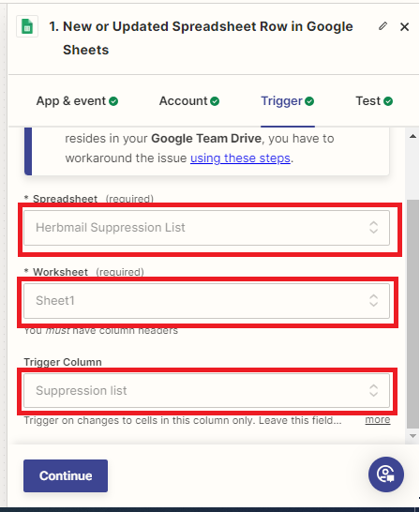
Task: Close the trigger setup panel
Action: [404, 26]
